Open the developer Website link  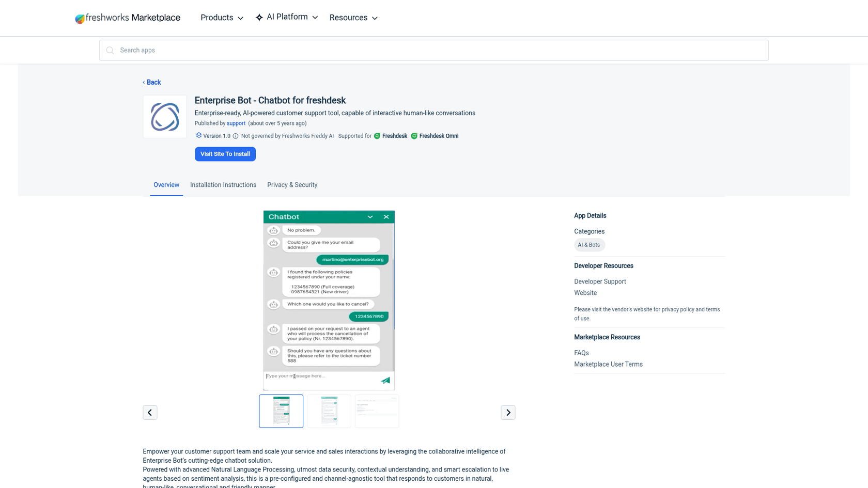585,293
